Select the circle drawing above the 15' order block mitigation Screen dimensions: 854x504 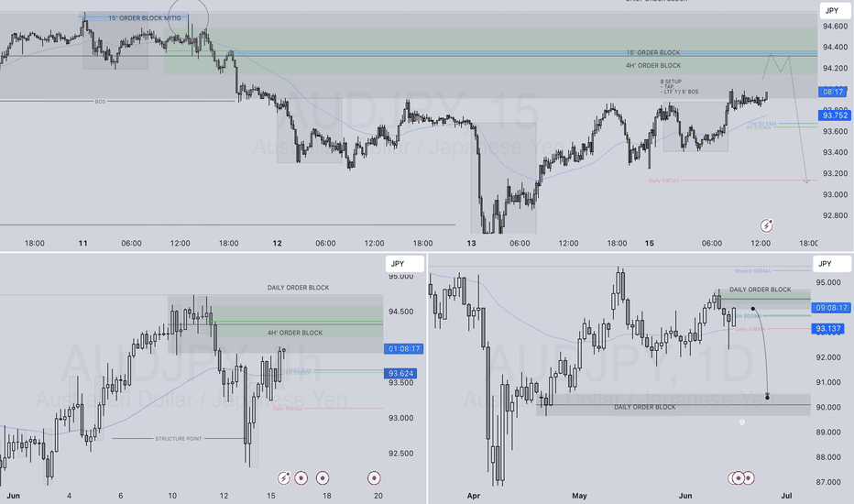188,18
